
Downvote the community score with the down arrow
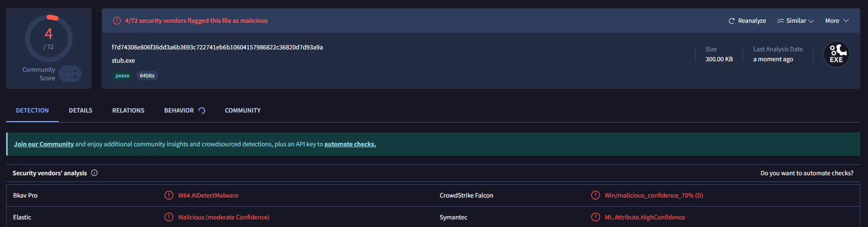[75, 77]
